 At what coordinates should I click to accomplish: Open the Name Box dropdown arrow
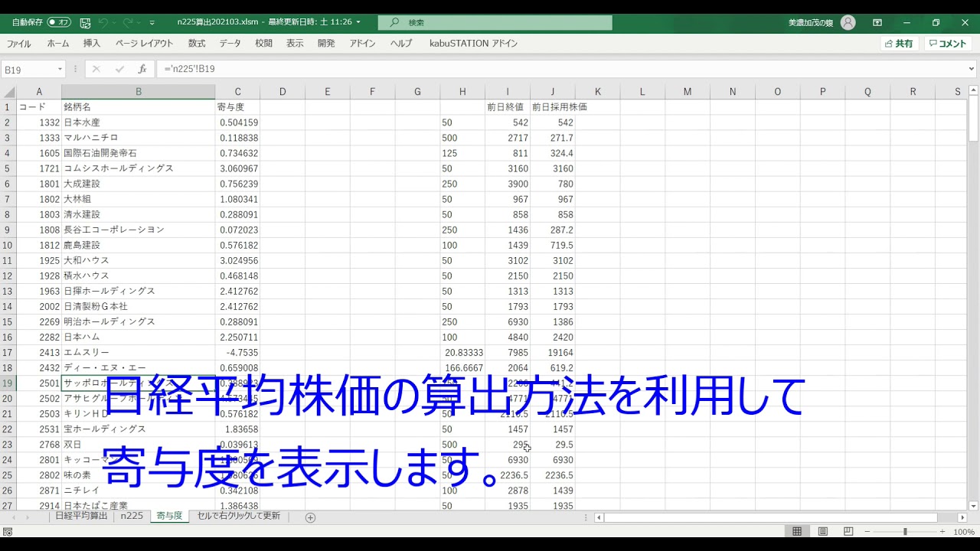coord(60,70)
